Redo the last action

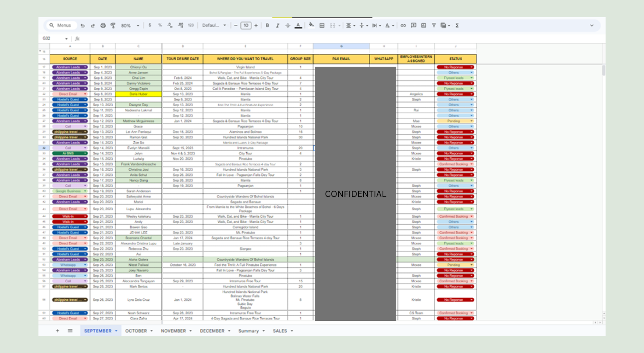click(93, 25)
